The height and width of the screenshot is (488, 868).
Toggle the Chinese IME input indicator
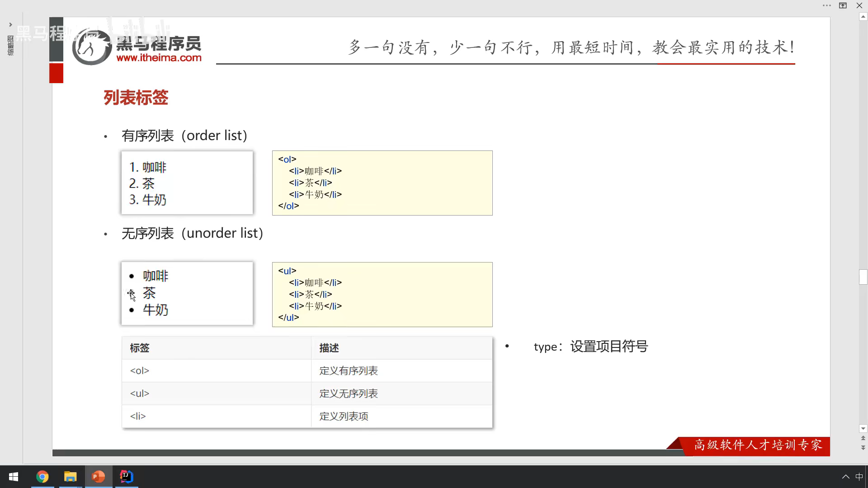pyautogui.click(x=859, y=477)
